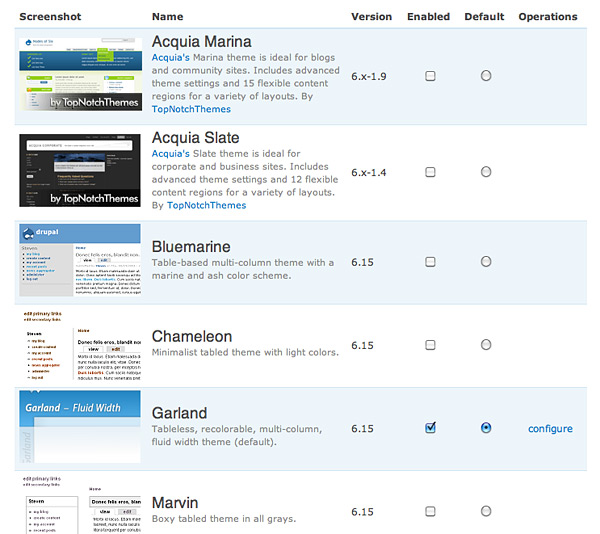Click version 6.x-1.9 of Acquia Marina
This screenshot has height=534, width=600.
[x=368, y=77]
